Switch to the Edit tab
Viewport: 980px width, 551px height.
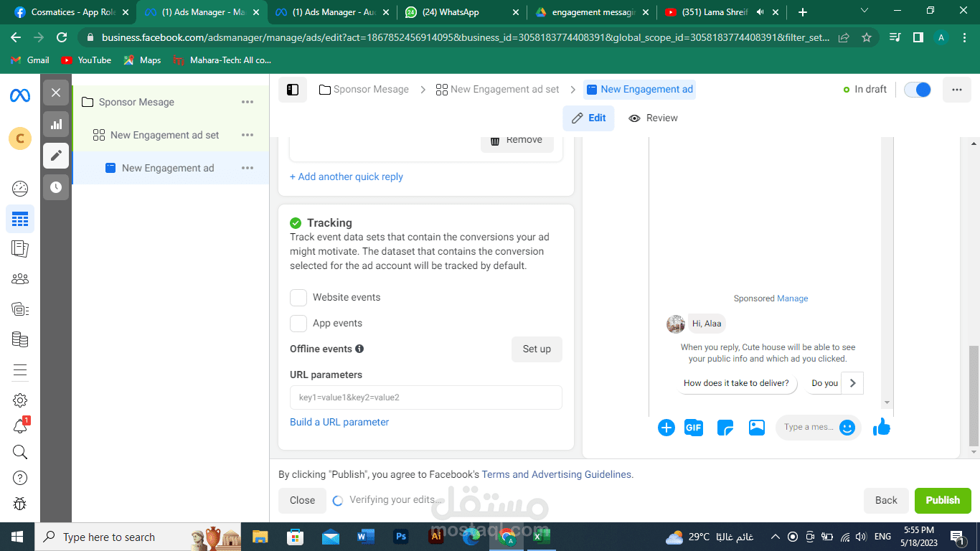click(588, 118)
